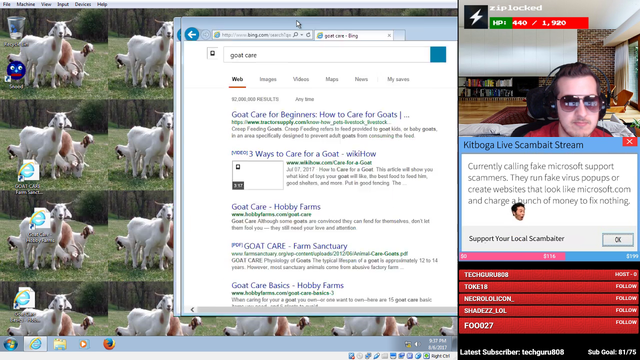The image size is (640, 360).
Task: Open the View menu
Action: coord(46,4)
